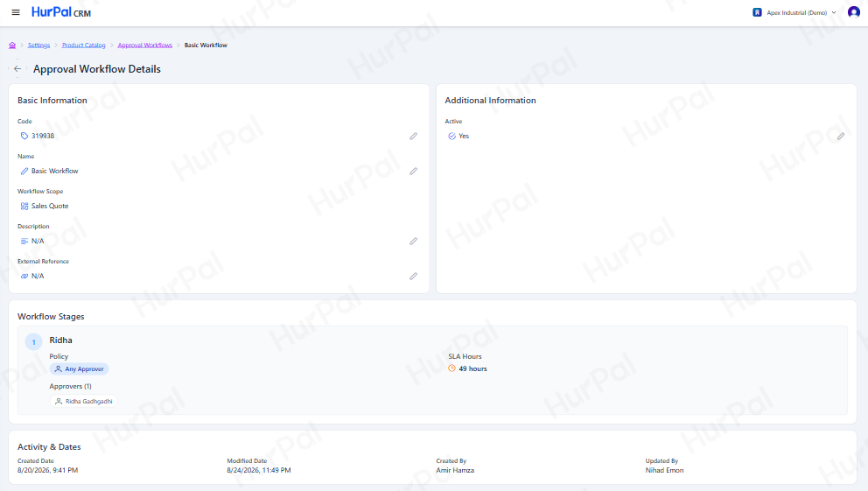Screen dimensions: 868x491
Task: Click the HurPal CRM logo
Action: 61,12
